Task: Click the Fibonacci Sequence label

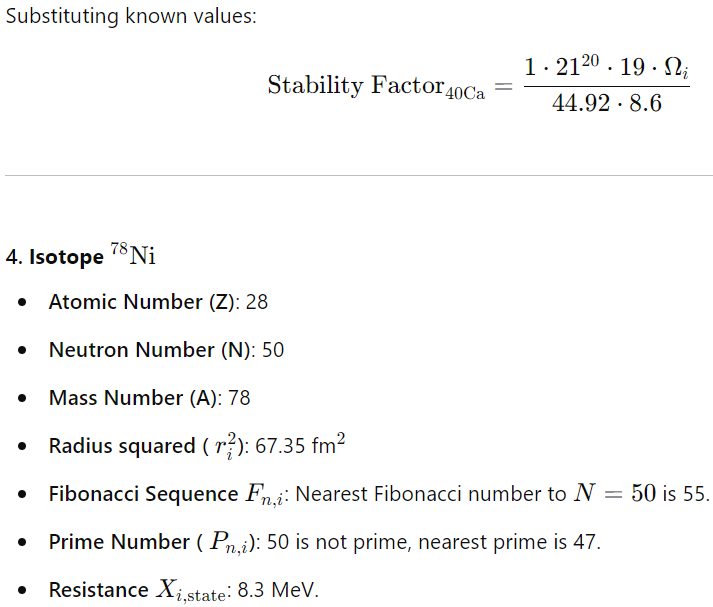Action: pyautogui.click(x=143, y=494)
